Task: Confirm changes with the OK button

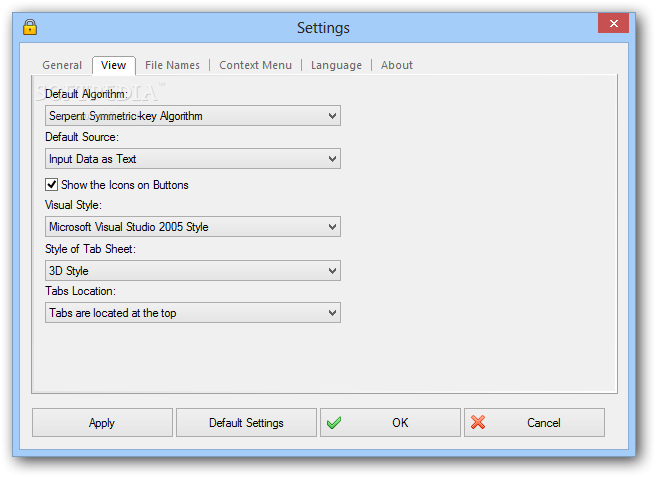Action: [390, 423]
